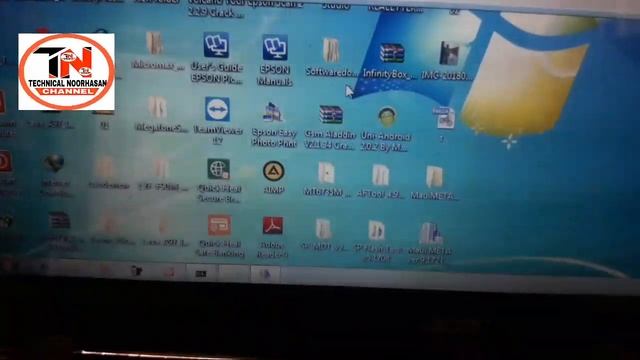Select the Softwaredo... folder icon
640x360 pixels.
331,50
